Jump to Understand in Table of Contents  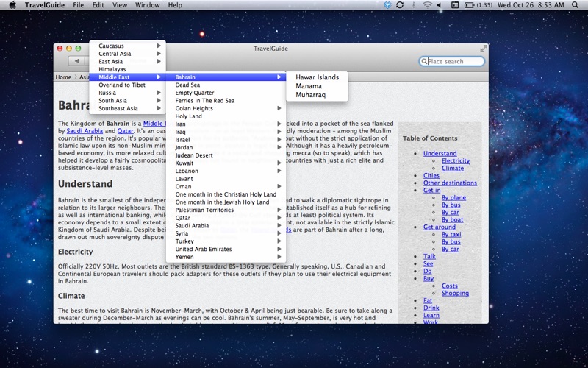click(440, 153)
